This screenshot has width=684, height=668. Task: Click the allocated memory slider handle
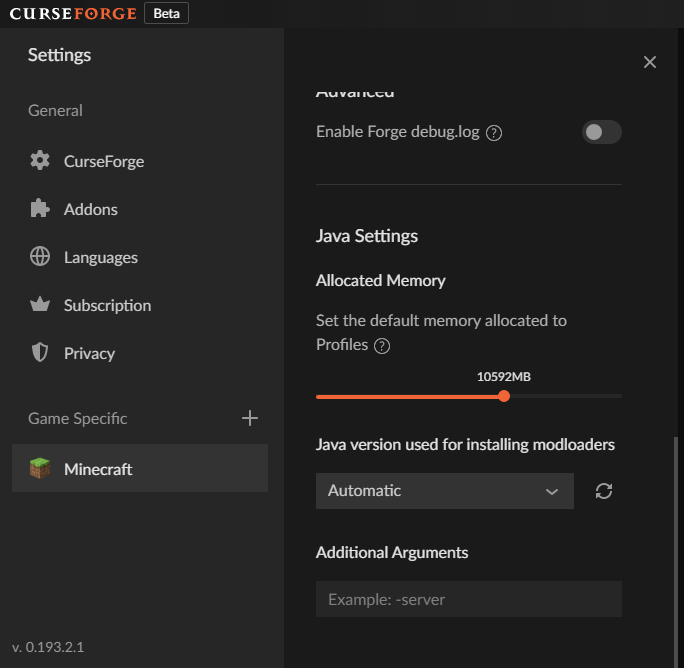504,396
